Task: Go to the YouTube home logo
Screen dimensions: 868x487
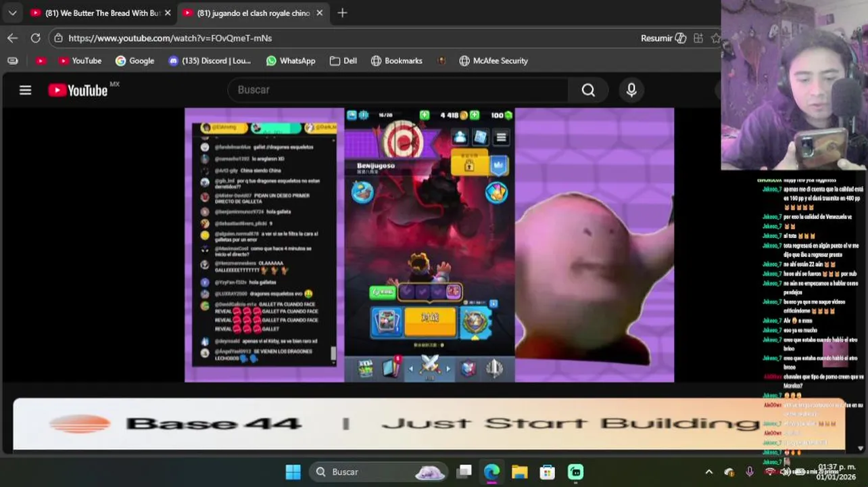Action: click(78, 90)
